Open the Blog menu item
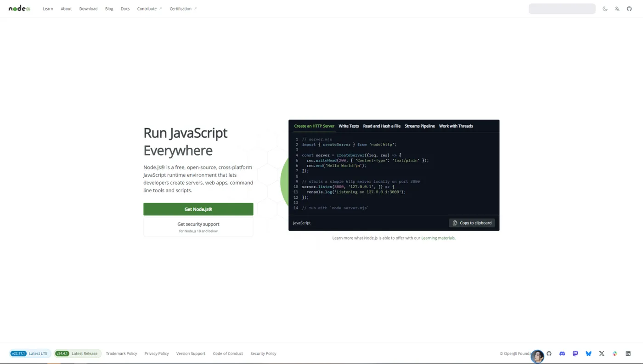The height and width of the screenshot is (364, 643). click(x=109, y=9)
